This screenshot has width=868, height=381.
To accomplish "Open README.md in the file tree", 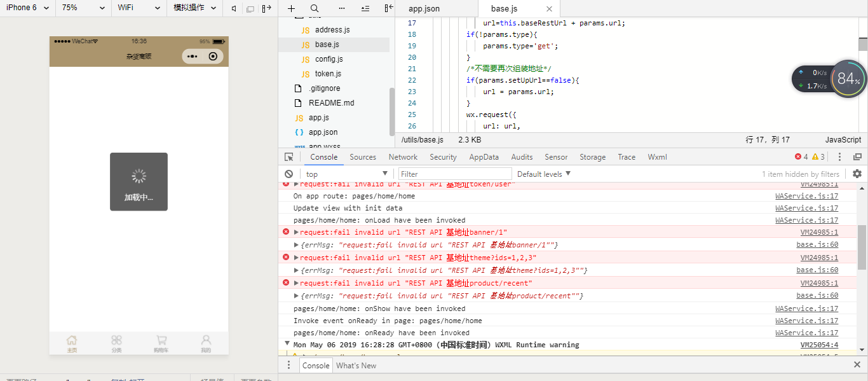I will pyautogui.click(x=332, y=103).
